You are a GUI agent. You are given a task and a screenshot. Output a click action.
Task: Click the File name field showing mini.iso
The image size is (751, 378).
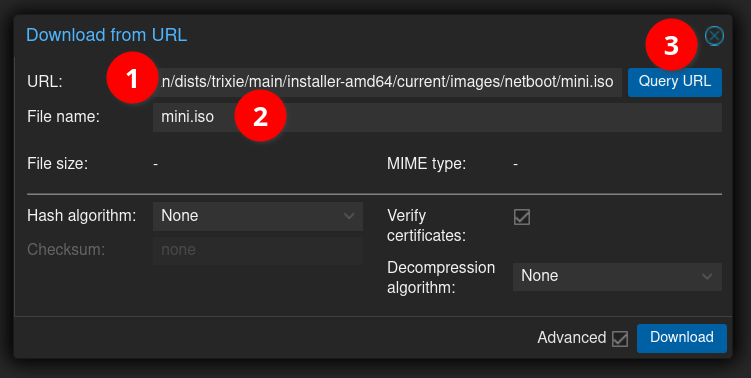[x=437, y=117]
